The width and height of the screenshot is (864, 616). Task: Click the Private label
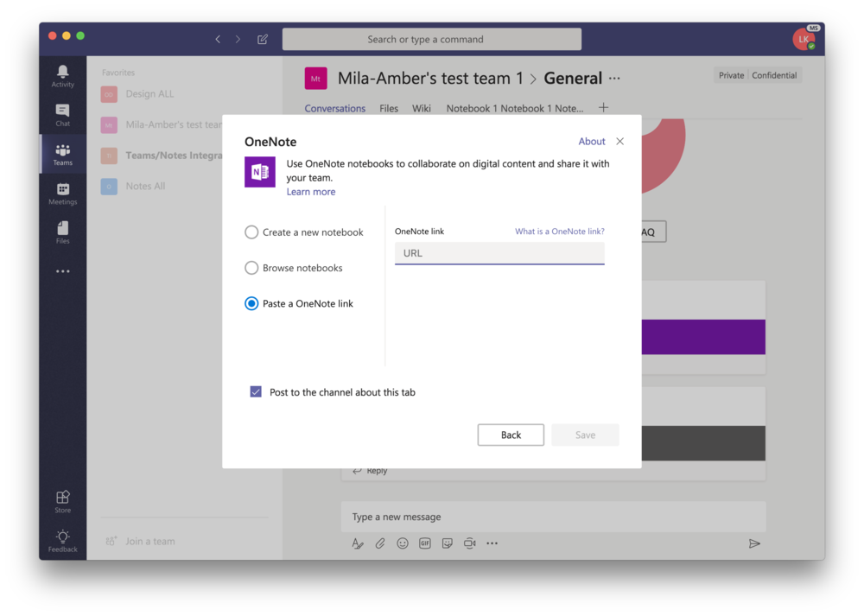pos(731,75)
